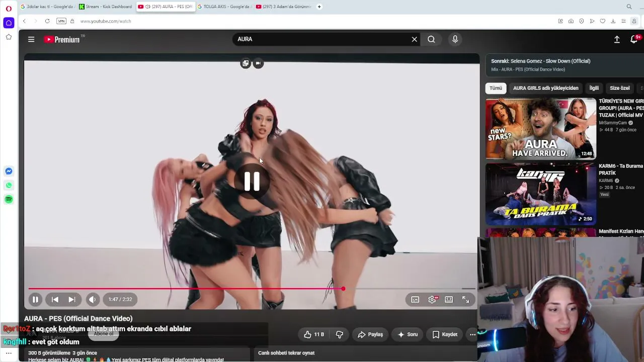Seek using the red progress bar handle
This screenshot has height=362, width=644.
pyautogui.click(x=343, y=289)
